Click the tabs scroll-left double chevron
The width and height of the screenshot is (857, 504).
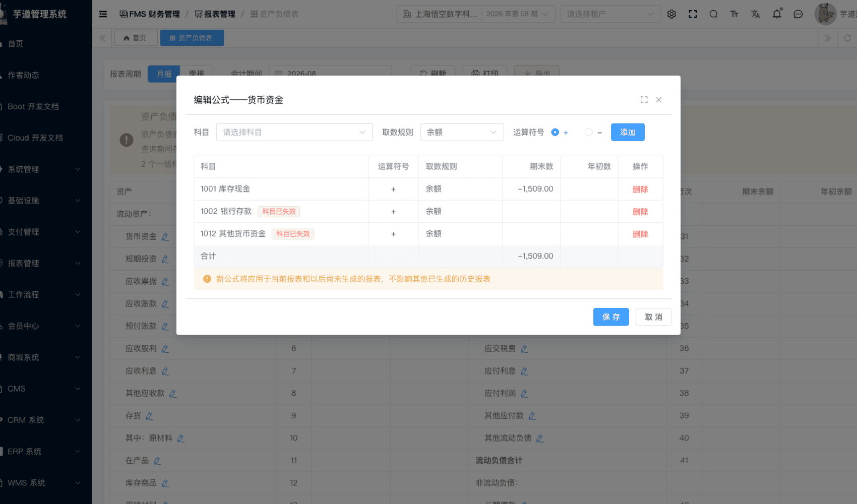(103, 38)
